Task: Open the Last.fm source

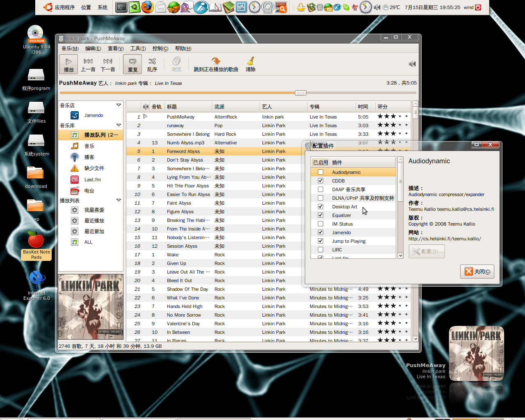Action: tap(90, 179)
